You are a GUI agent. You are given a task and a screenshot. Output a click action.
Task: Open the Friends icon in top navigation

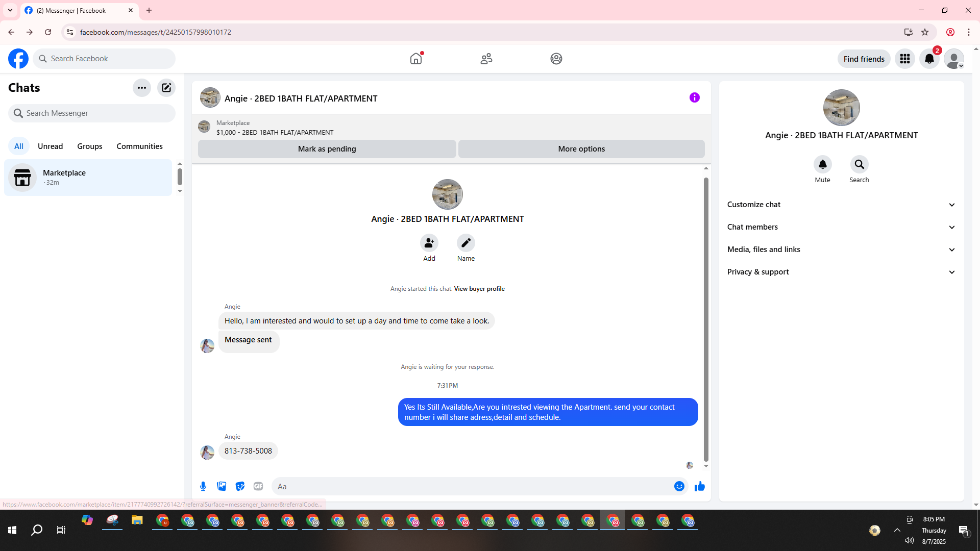point(486,59)
